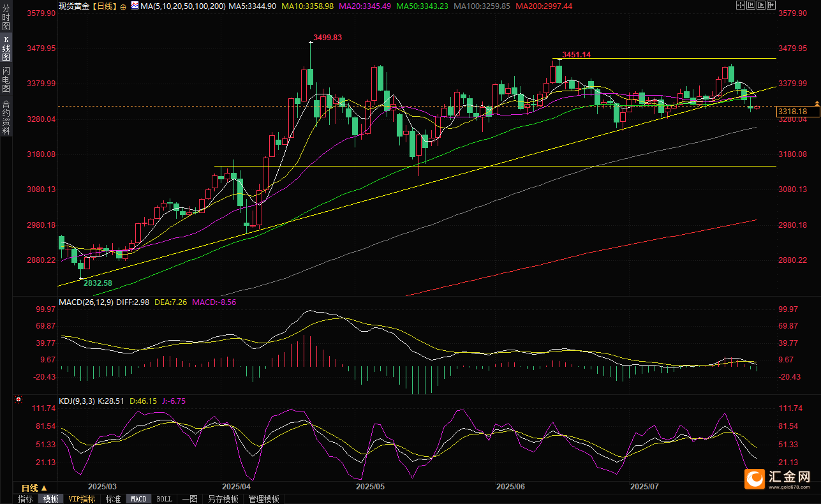Click the lower yellow horizontal line's right end near 3180
This screenshot has width=821, height=504.
(774, 166)
